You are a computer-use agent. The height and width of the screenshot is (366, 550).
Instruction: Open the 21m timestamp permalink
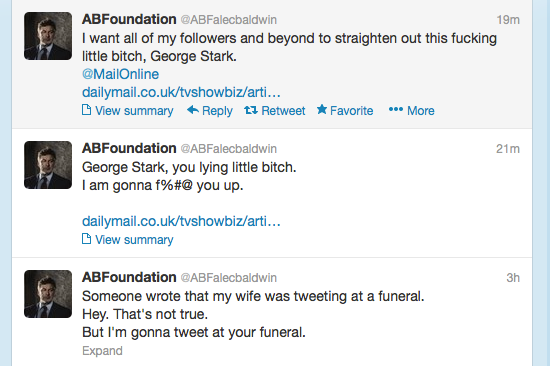click(508, 149)
